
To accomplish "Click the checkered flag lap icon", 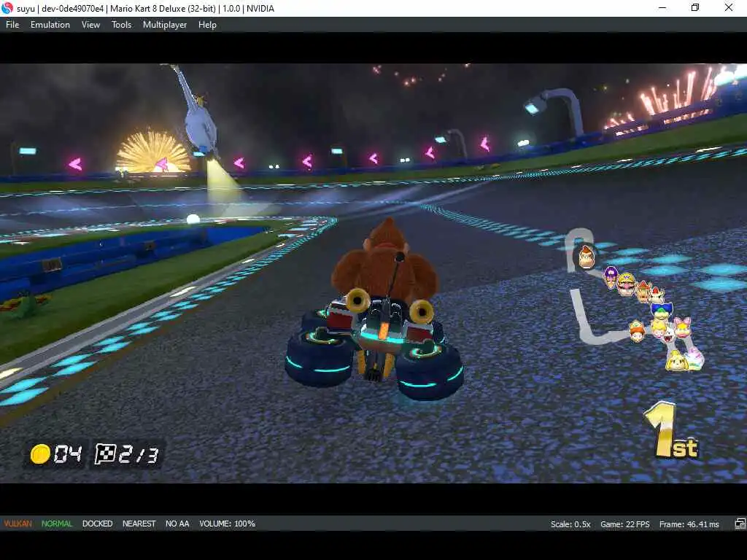I will 104,454.
